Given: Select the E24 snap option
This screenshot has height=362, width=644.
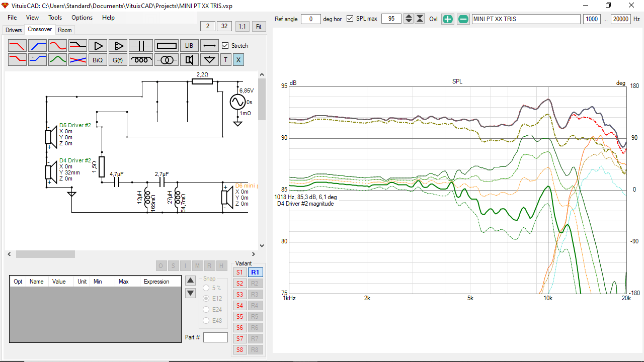Looking at the screenshot, I should coord(206,310).
